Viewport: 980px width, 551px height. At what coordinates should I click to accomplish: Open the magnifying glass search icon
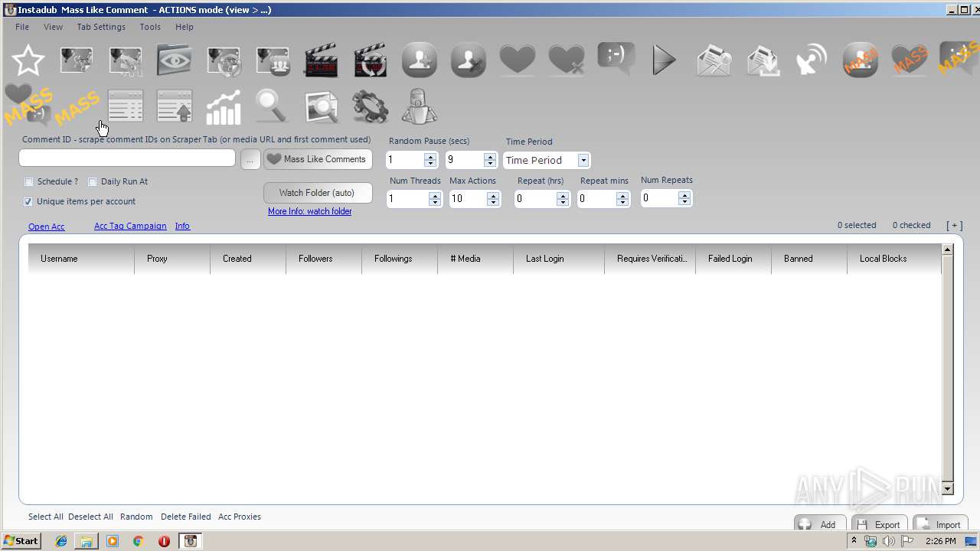coord(271,106)
